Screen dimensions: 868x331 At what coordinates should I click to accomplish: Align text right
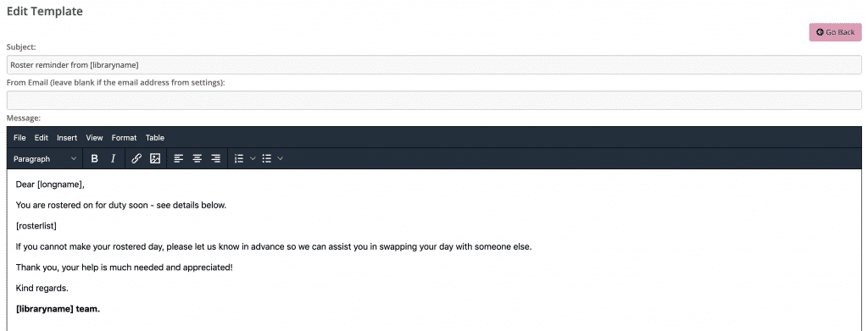(216, 158)
